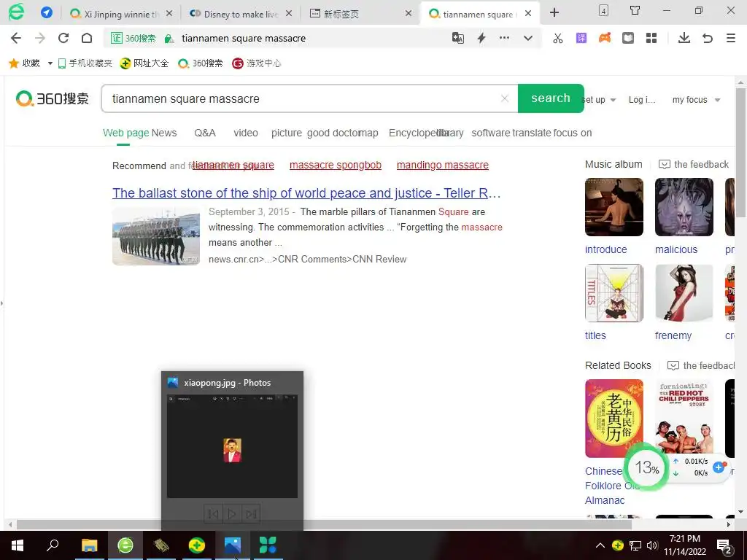Open The ballast stone of the ship result
The width and height of the screenshot is (747, 560).
[306, 192]
